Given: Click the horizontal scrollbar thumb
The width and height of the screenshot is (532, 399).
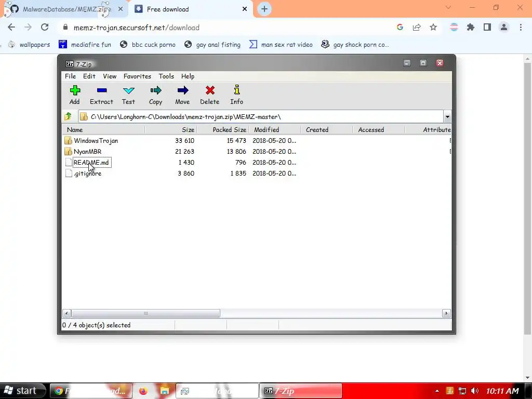Looking at the screenshot, I should (x=145, y=313).
